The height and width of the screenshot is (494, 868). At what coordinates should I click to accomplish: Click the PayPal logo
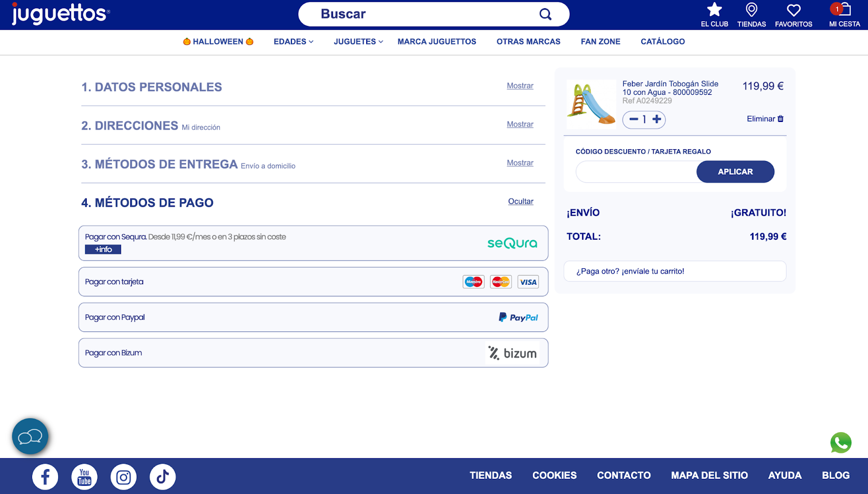click(x=518, y=318)
